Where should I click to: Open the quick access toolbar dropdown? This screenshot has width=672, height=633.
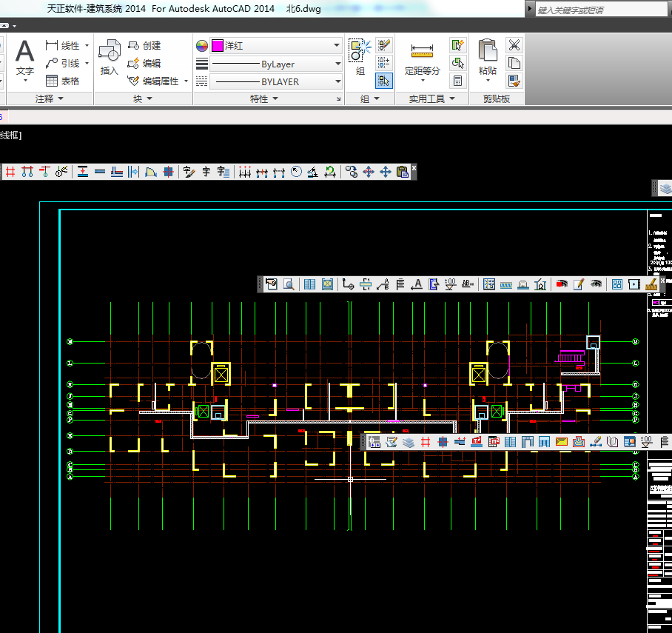coord(14,26)
